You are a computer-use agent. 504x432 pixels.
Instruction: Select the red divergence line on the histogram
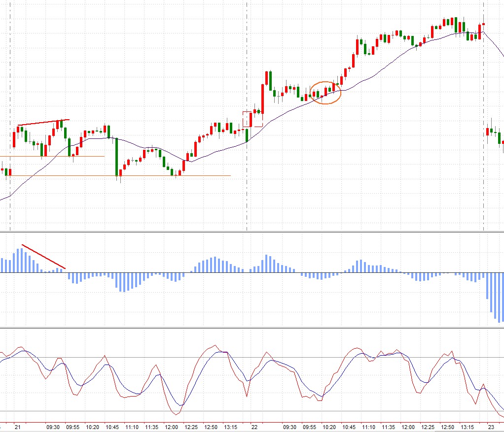44,257
